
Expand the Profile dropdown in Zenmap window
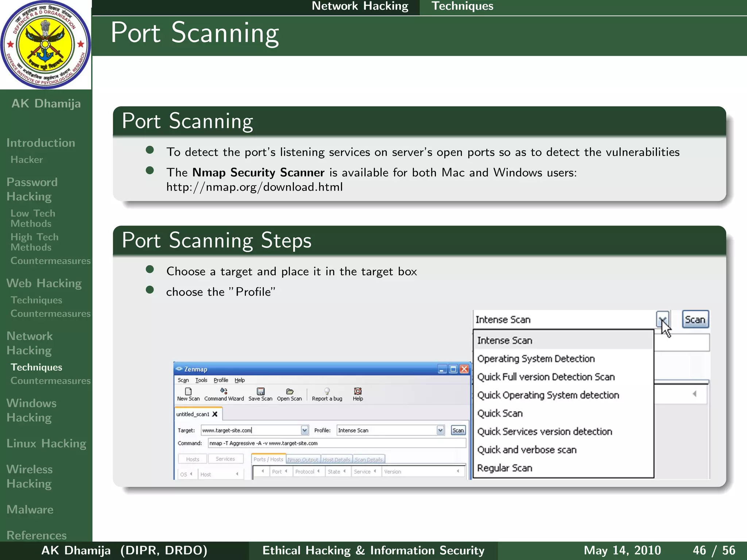click(x=440, y=431)
